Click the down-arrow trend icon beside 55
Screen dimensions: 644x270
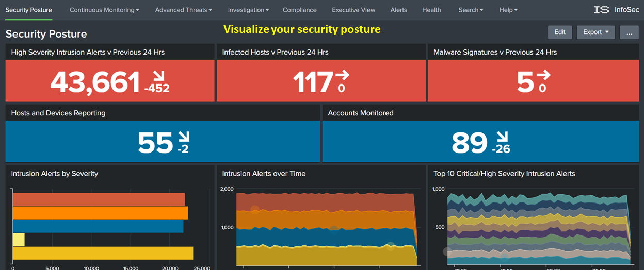tap(184, 137)
